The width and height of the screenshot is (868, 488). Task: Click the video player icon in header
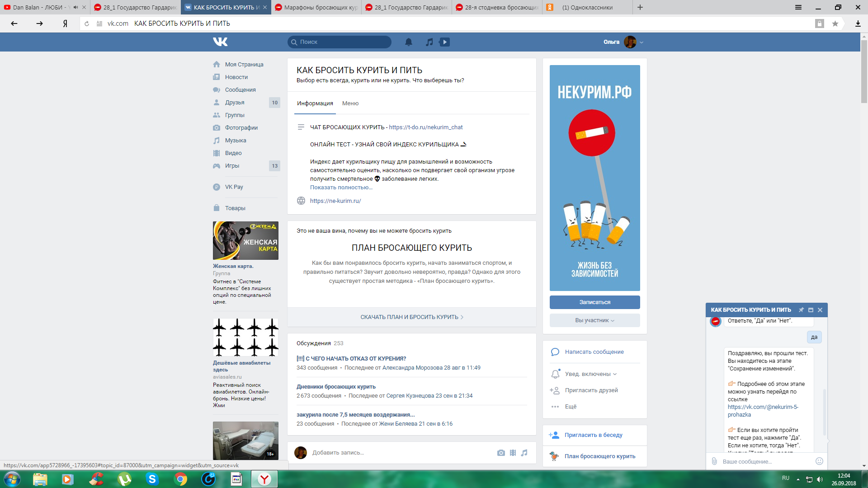tap(445, 42)
